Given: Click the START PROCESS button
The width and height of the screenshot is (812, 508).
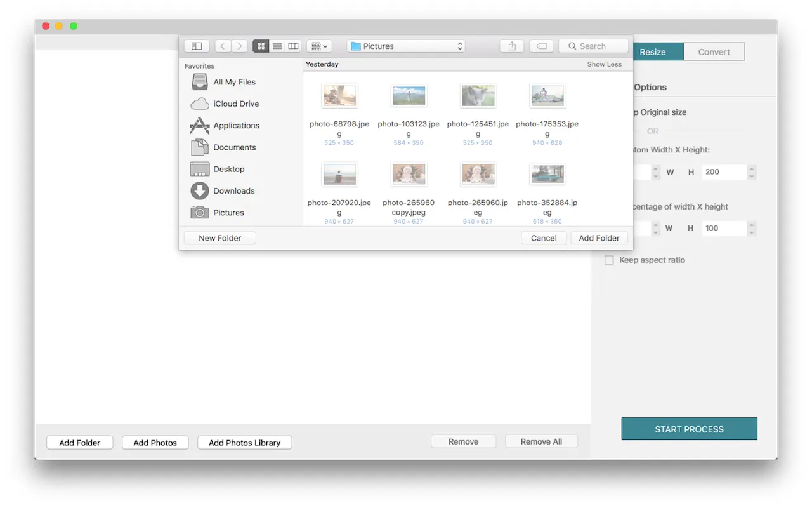Looking at the screenshot, I should (x=689, y=429).
